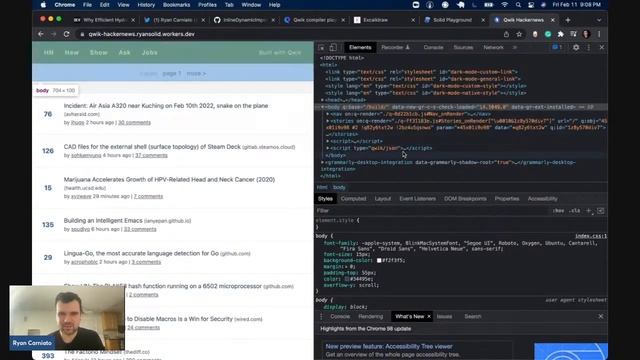Expand the stories element node

tap(327, 121)
